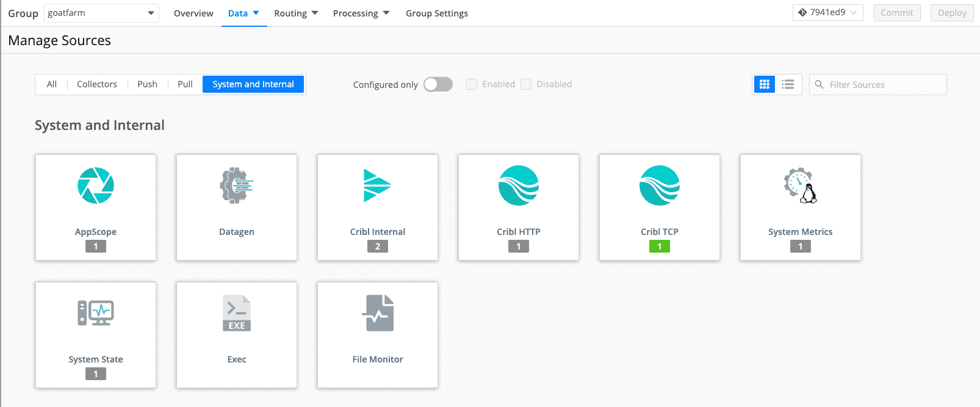Image resolution: width=980 pixels, height=407 pixels.
Task: Select the System State monitor icon
Action: pyautogui.click(x=96, y=313)
